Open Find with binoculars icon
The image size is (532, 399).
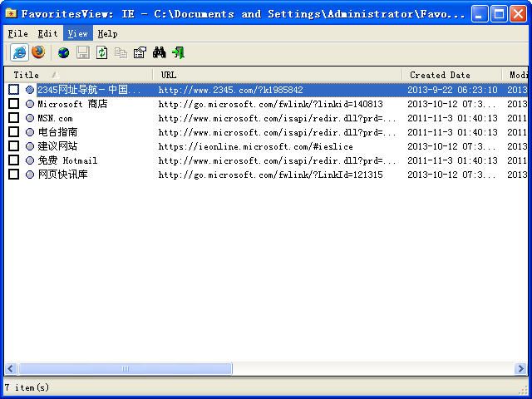pos(159,52)
